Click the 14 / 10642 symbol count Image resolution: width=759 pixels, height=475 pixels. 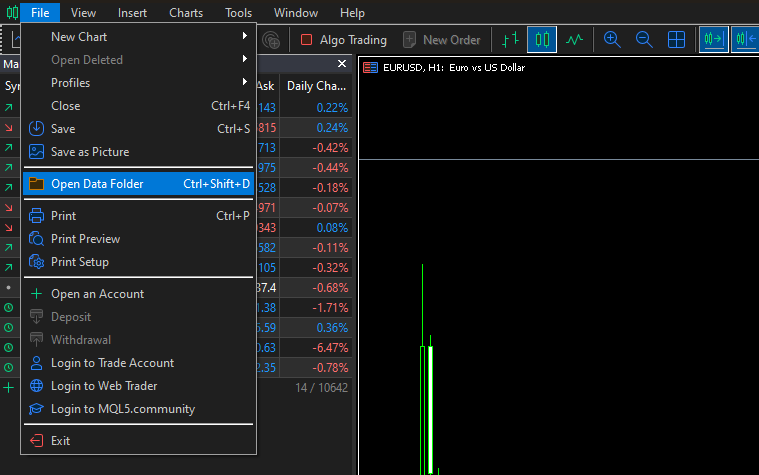pyautogui.click(x=321, y=387)
